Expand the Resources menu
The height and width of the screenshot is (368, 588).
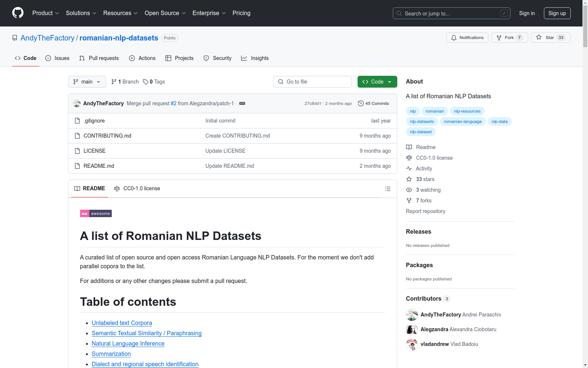[x=121, y=13]
